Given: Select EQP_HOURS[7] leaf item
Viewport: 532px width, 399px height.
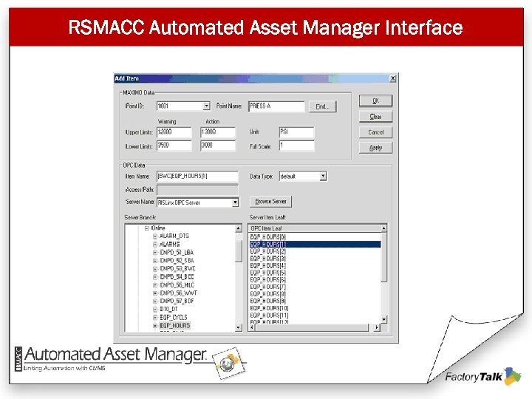Looking at the screenshot, I should [268, 287].
